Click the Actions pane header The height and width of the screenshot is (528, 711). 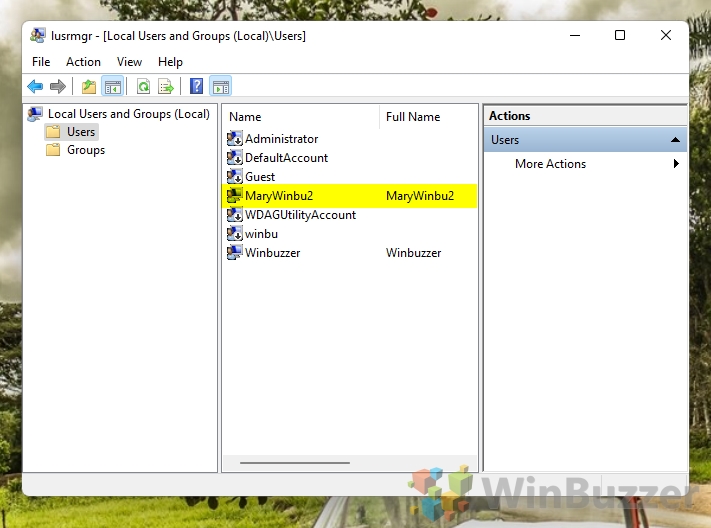(x=585, y=116)
